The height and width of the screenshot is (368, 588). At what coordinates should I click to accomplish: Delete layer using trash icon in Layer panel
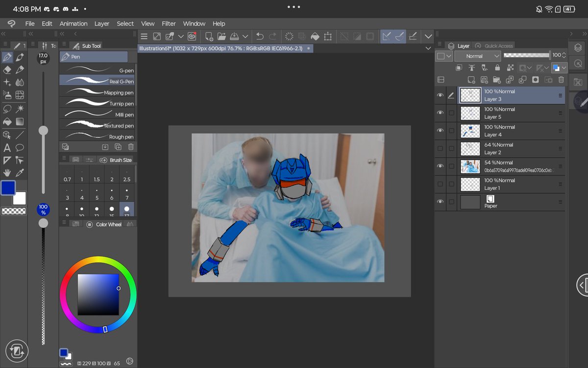pyautogui.click(x=561, y=79)
